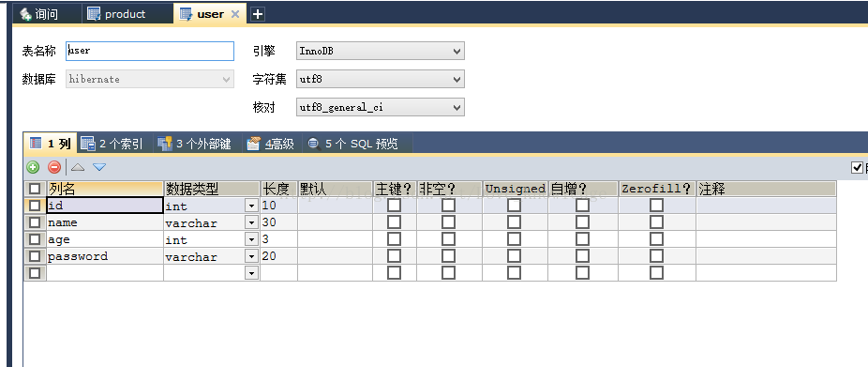Check auto-increment box for id row

click(x=582, y=206)
